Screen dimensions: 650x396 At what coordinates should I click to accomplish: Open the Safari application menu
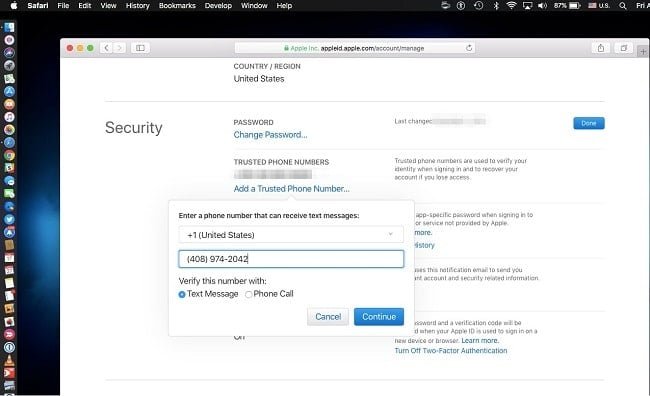tap(38, 6)
